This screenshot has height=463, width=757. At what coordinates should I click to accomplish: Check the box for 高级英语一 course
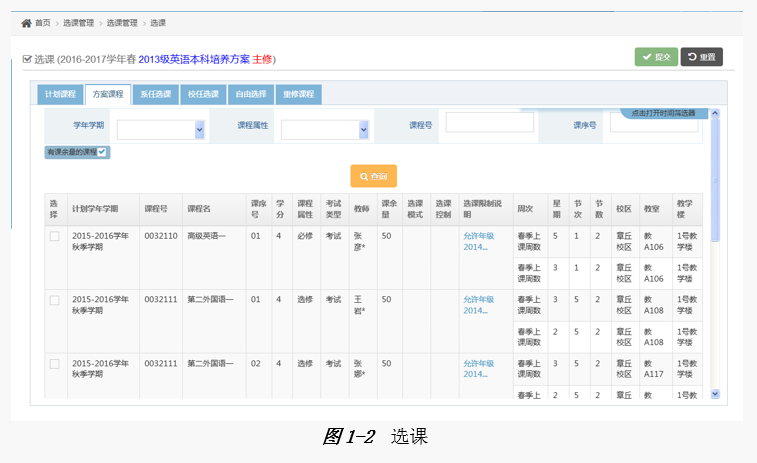(x=54, y=236)
